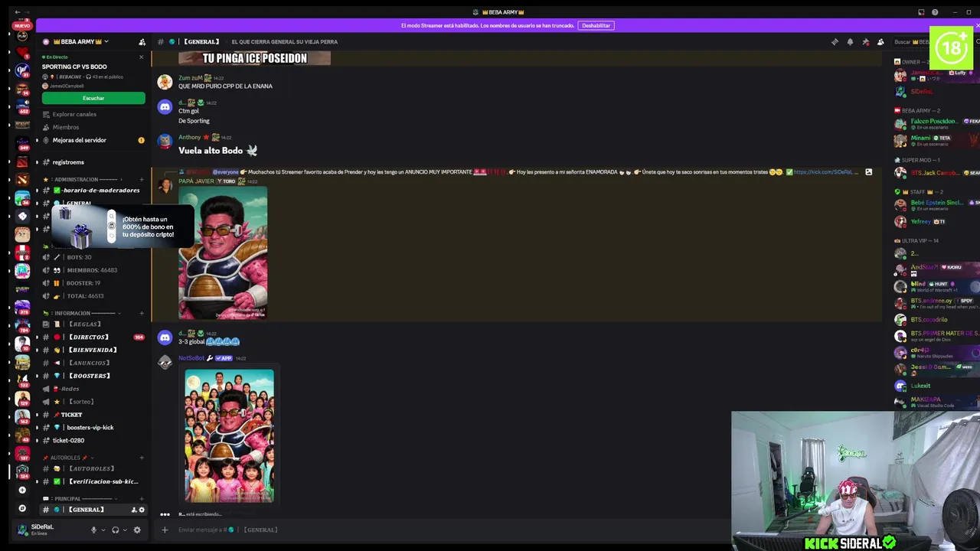Screen dimensions: 980x551
Task: Click the notification bell icon in the header
Action: point(850,42)
